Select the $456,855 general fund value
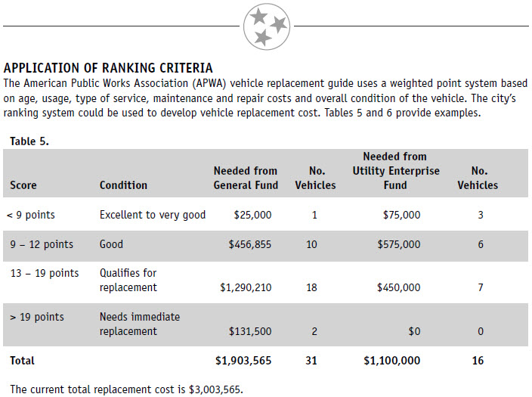The width and height of the screenshot is (532, 397). point(250,244)
